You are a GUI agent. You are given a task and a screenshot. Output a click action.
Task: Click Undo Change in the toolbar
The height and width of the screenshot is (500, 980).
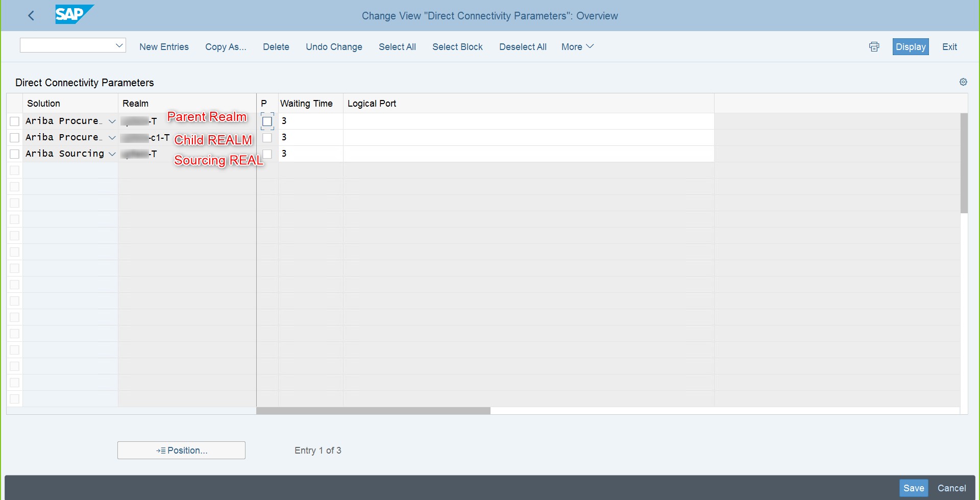334,46
